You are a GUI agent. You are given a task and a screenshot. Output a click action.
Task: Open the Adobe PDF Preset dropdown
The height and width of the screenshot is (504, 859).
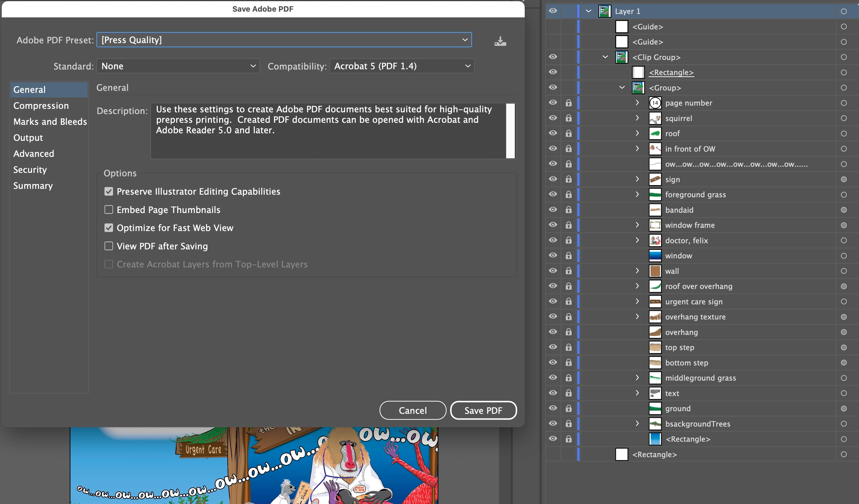[x=284, y=40]
